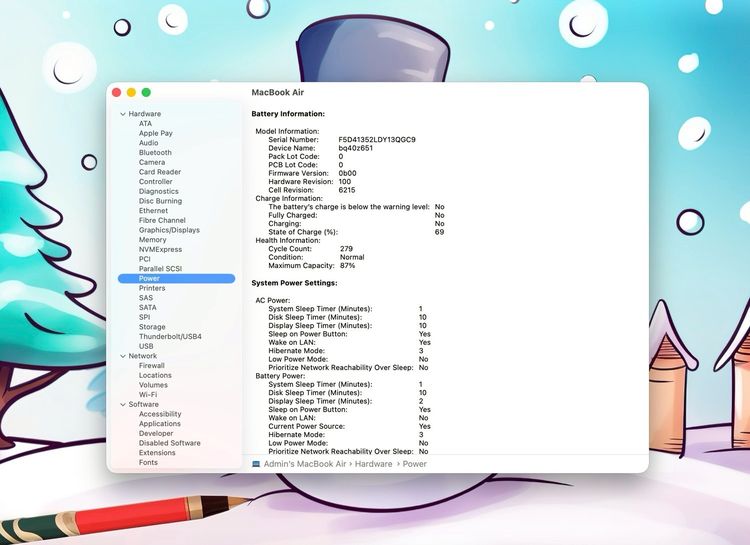The image size is (750, 545).
Task: Click Firmware Version value 0b00
Action: coord(347,173)
